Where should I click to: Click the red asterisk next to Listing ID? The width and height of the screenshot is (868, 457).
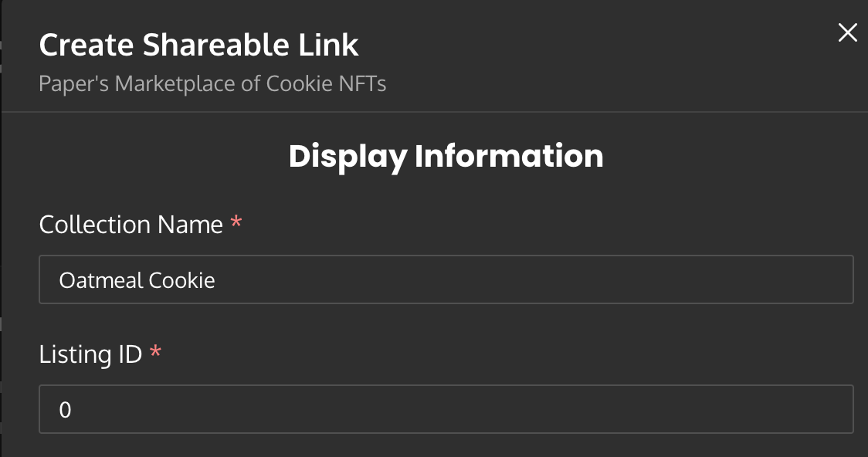157,352
